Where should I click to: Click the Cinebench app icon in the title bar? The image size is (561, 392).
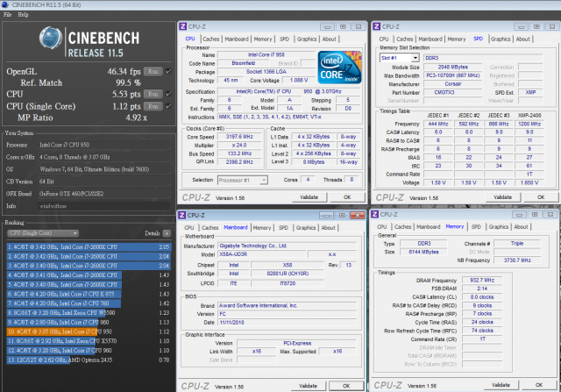[x=4, y=4]
